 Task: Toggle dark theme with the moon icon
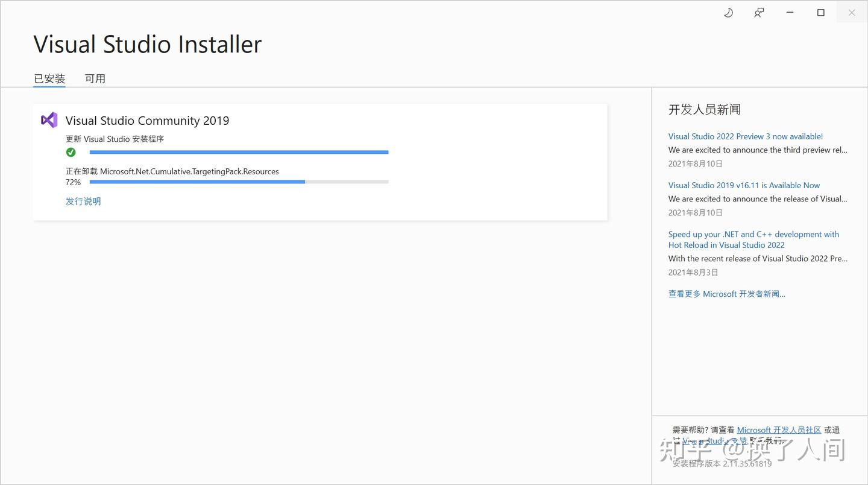point(728,12)
